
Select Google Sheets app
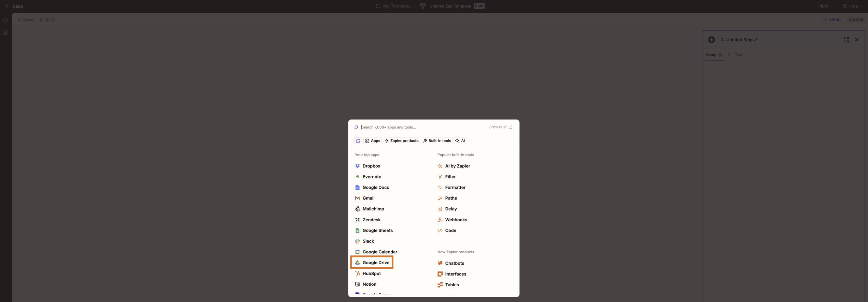[x=374, y=231]
